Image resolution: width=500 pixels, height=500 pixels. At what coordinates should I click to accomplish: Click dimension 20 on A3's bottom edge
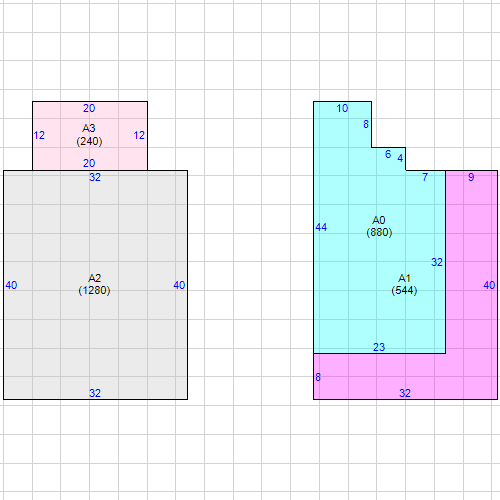click(89, 163)
